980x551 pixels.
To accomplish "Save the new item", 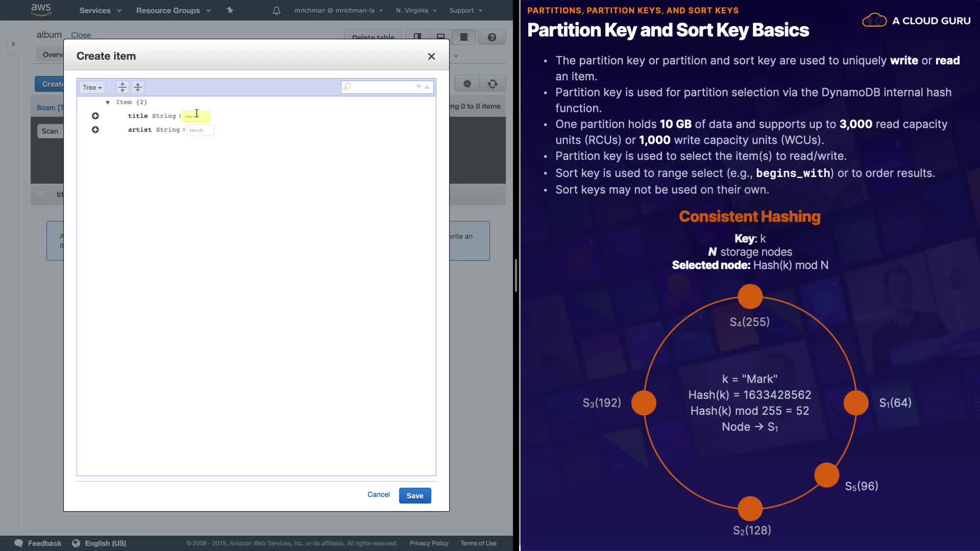I will click(414, 496).
